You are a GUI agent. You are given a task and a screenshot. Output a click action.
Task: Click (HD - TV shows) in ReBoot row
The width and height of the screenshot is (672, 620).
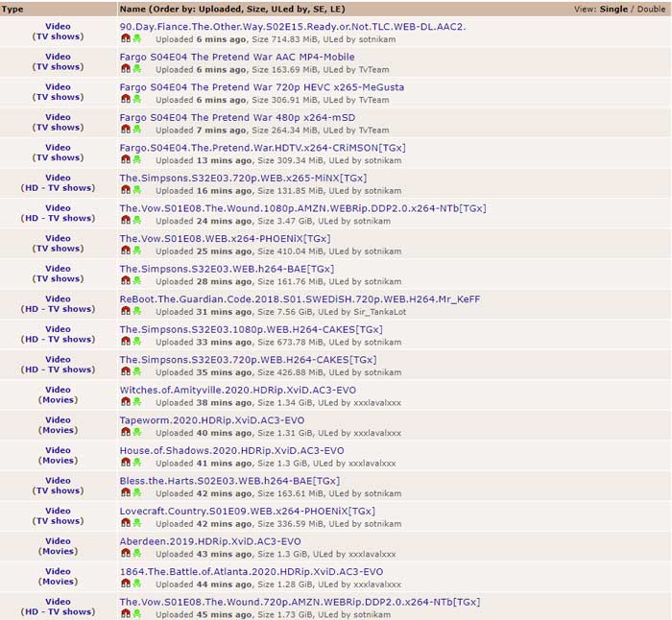[x=58, y=308]
